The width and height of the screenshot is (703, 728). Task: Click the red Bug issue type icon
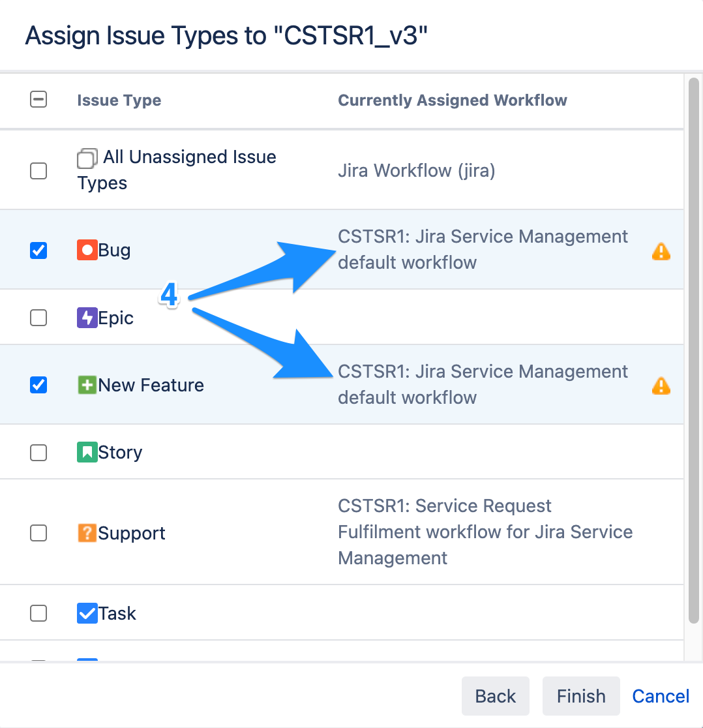pyautogui.click(x=87, y=250)
